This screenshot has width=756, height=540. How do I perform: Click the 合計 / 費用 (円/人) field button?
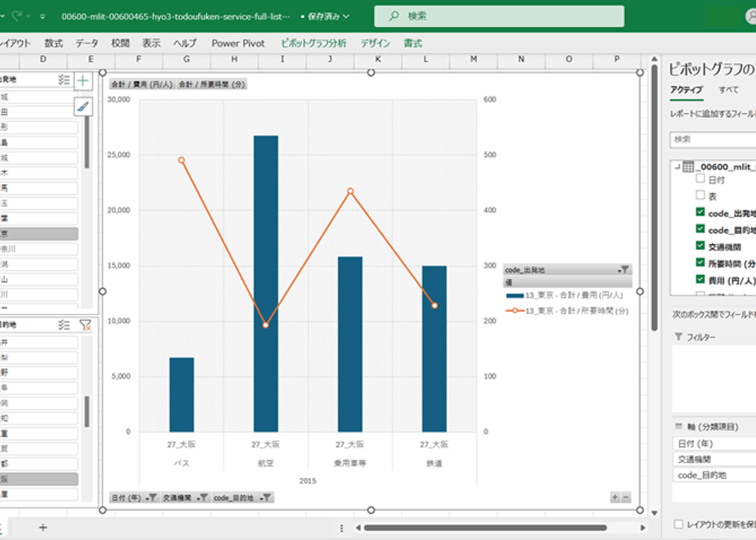[142, 84]
